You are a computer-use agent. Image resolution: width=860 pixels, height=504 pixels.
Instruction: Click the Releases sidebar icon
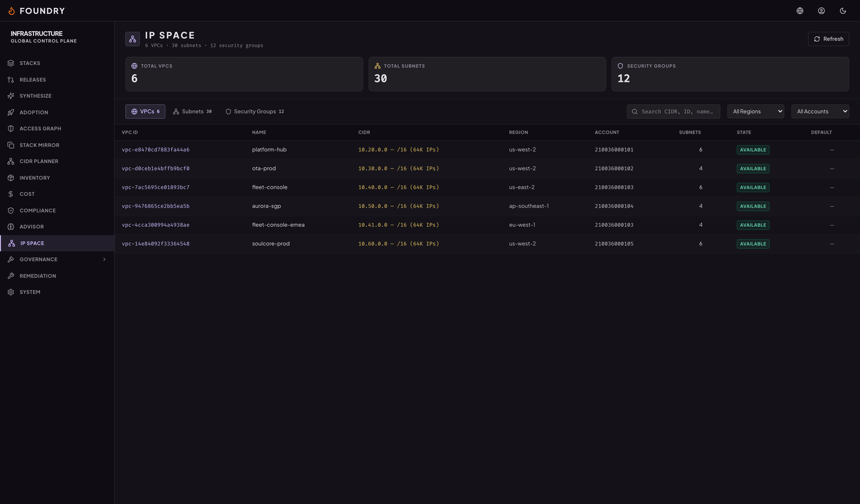pos(11,79)
